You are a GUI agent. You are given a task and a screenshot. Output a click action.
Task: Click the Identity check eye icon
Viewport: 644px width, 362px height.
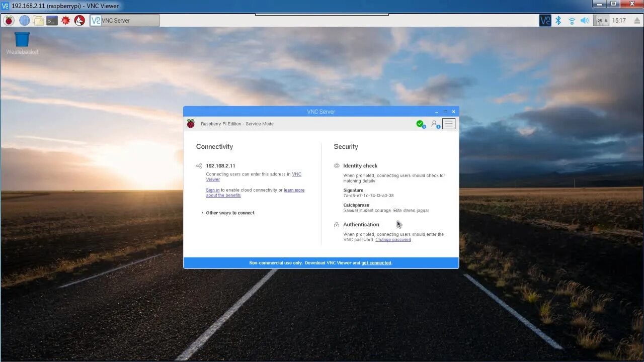coord(337,165)
